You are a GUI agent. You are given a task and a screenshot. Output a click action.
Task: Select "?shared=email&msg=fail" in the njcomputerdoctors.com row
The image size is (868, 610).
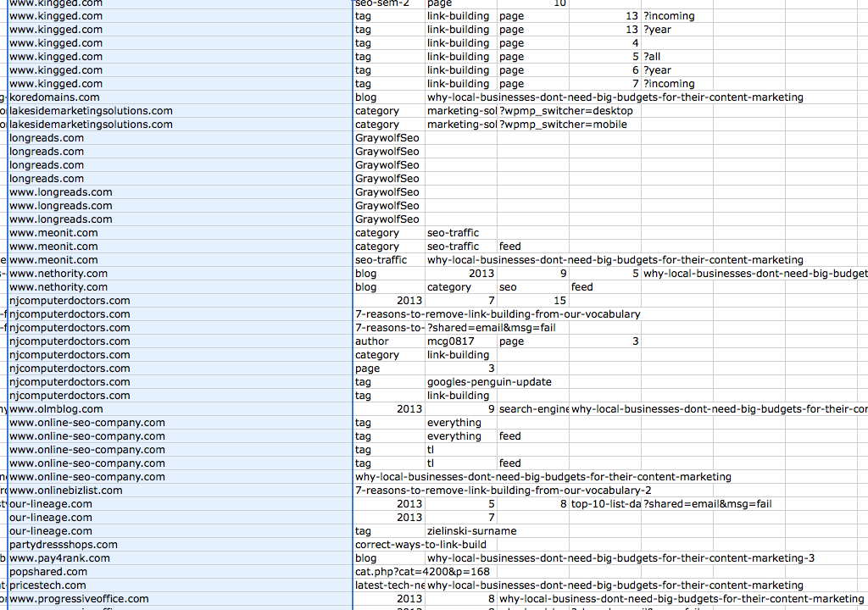491,328
